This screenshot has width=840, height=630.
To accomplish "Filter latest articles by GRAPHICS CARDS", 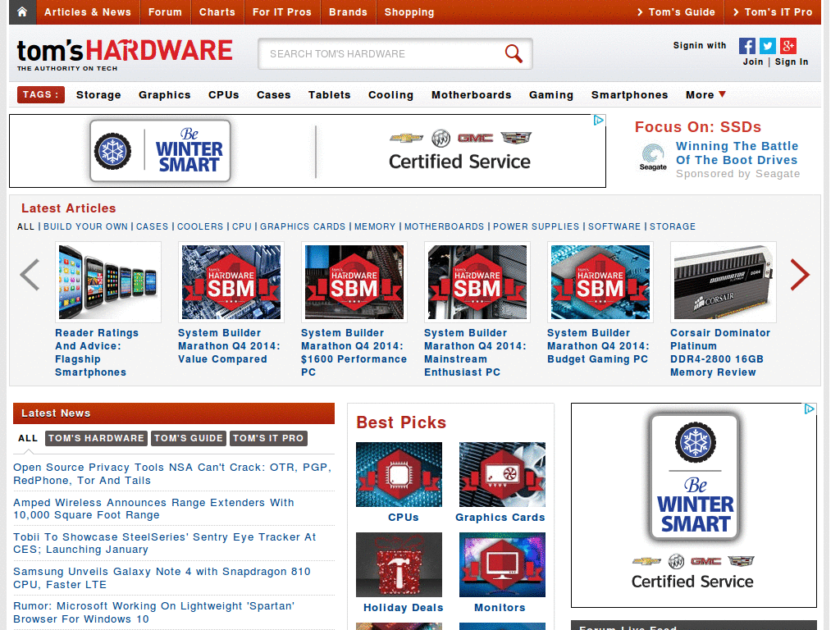I will pyautogui.click(x=303, y=226).
